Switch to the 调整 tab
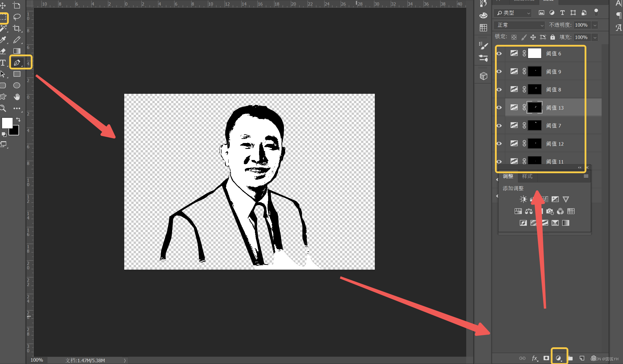The width and height of the screenshot is (623, 364). coord(508,176)
